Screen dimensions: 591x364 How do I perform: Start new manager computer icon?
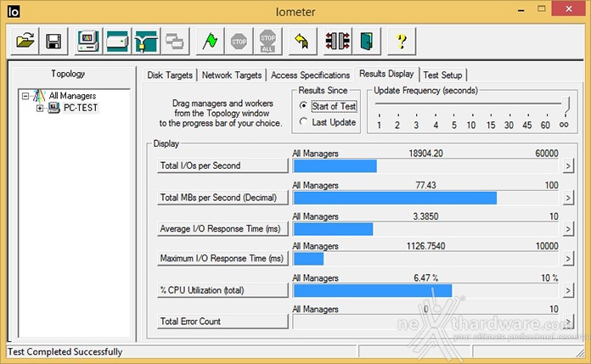[x=88, y=41]
